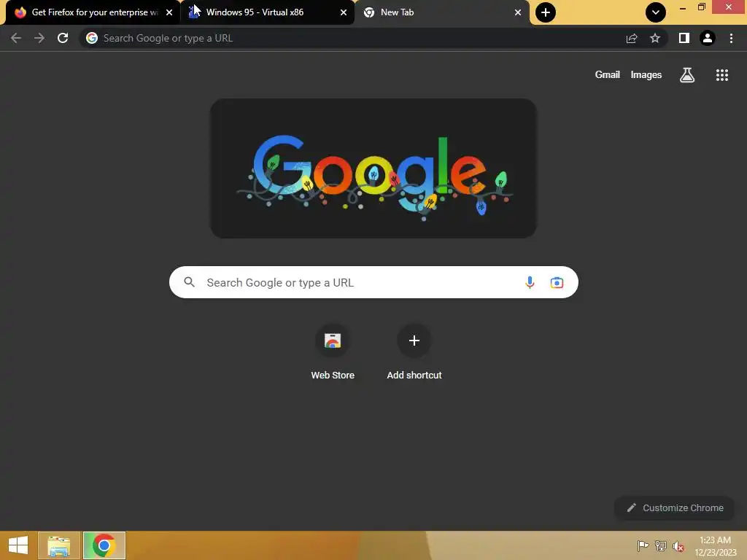Screen dimensions: 747x560
Task: Open the Chrome side panel
Action: [684, 38]
